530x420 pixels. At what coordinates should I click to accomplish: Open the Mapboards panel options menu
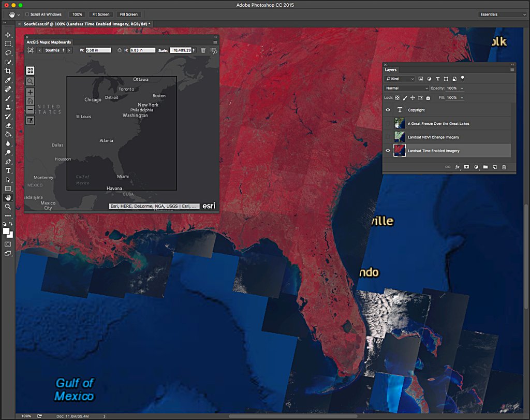click(x=215, y=42)
